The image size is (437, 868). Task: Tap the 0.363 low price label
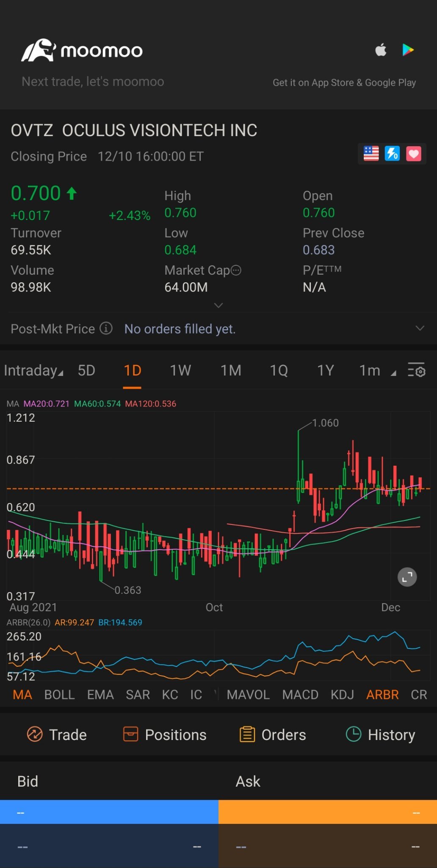tap(128, 590)
